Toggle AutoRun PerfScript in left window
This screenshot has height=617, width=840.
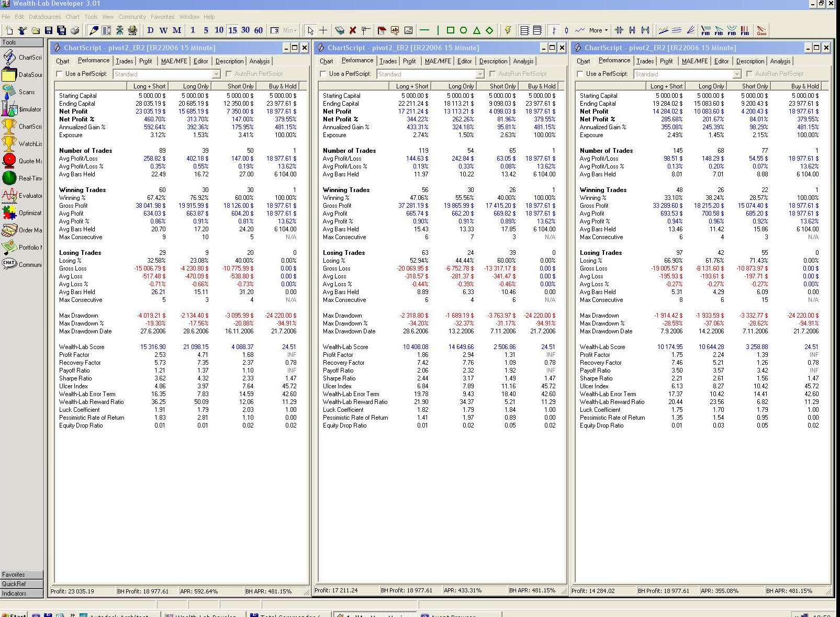tap(229, 74)
